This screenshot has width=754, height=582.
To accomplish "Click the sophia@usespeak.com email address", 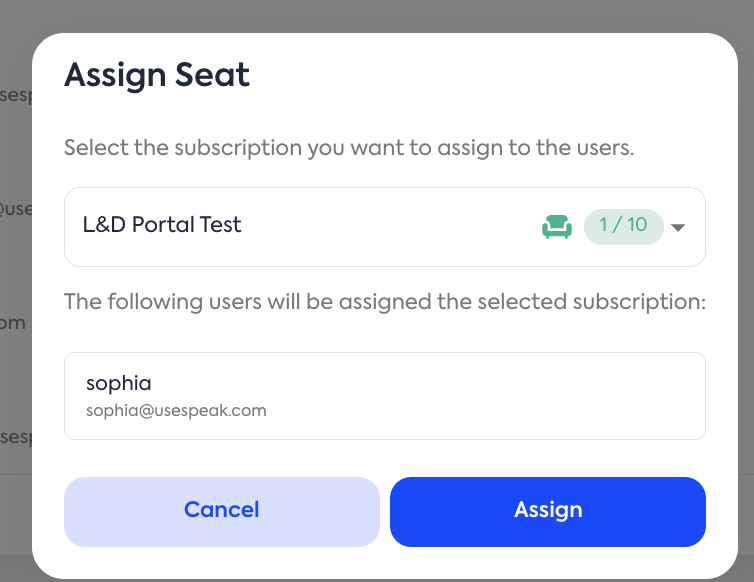I will [x=176, y=411].
